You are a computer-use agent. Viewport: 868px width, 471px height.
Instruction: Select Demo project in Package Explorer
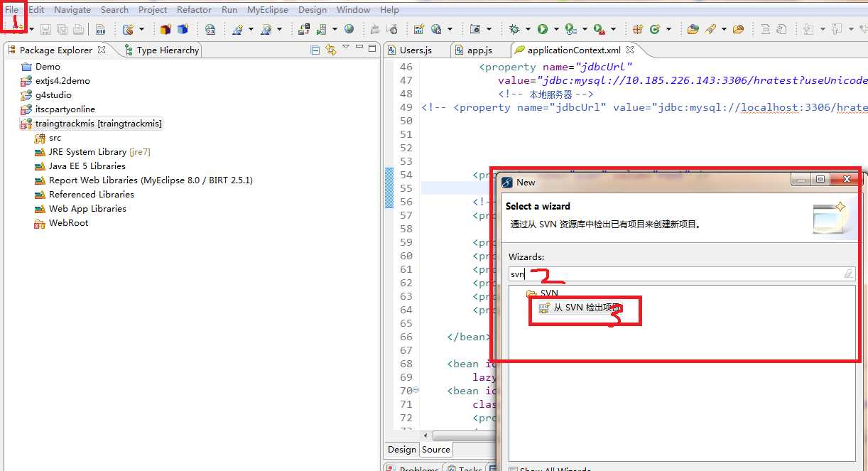(x=48, y=67)
